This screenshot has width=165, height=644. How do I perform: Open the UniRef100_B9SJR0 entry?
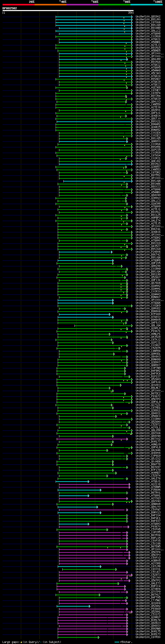pos(148,20)
